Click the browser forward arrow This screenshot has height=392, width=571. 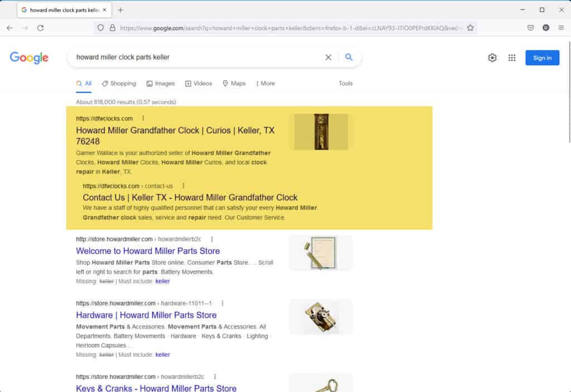(25, 28)
